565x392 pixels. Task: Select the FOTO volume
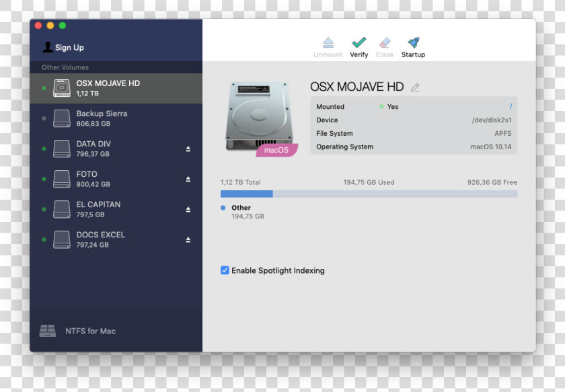coord(116,179)
